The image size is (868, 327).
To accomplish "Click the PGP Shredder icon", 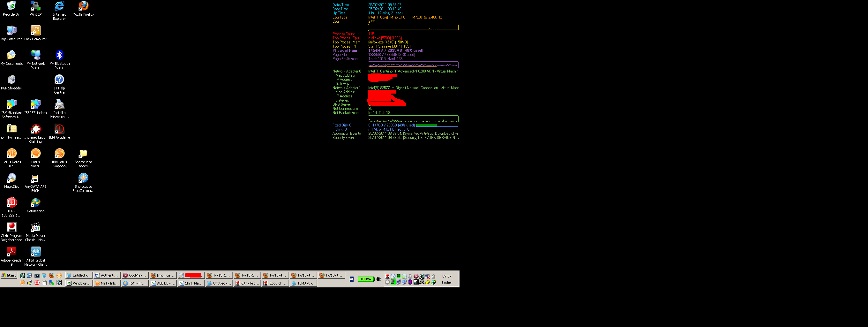I will click(11, 80).
